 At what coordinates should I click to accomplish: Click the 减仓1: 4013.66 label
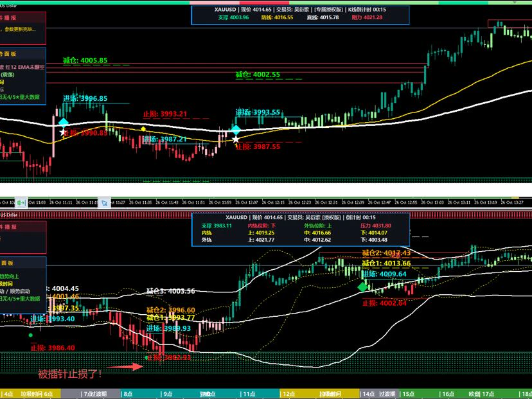(386, 263)
